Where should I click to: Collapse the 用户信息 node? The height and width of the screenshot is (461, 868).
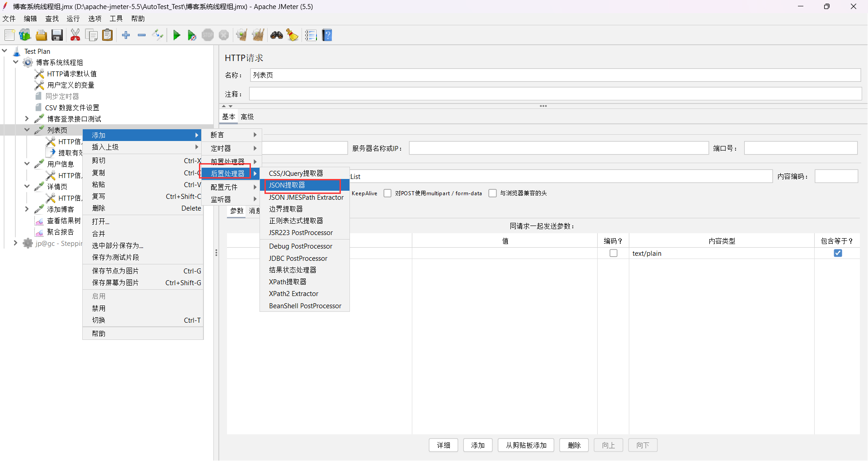[x=27, y=164]
